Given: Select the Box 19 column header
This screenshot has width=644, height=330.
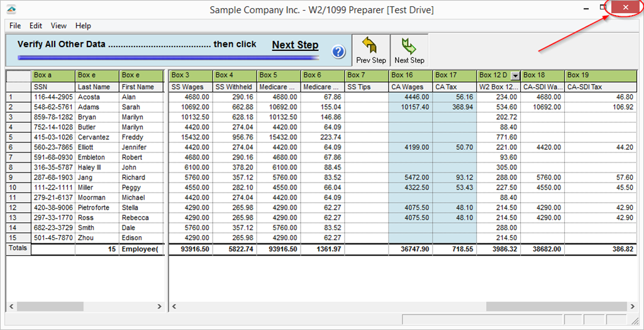Looking at the screenshot, I should 601,76.
